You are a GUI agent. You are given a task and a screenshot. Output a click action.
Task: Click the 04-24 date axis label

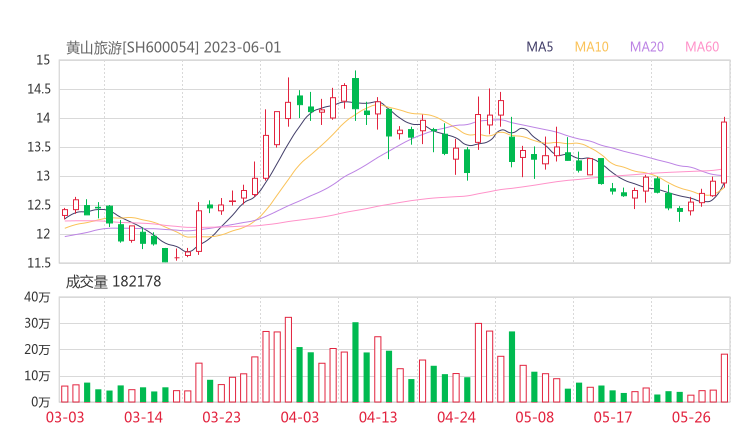(456, 417)
